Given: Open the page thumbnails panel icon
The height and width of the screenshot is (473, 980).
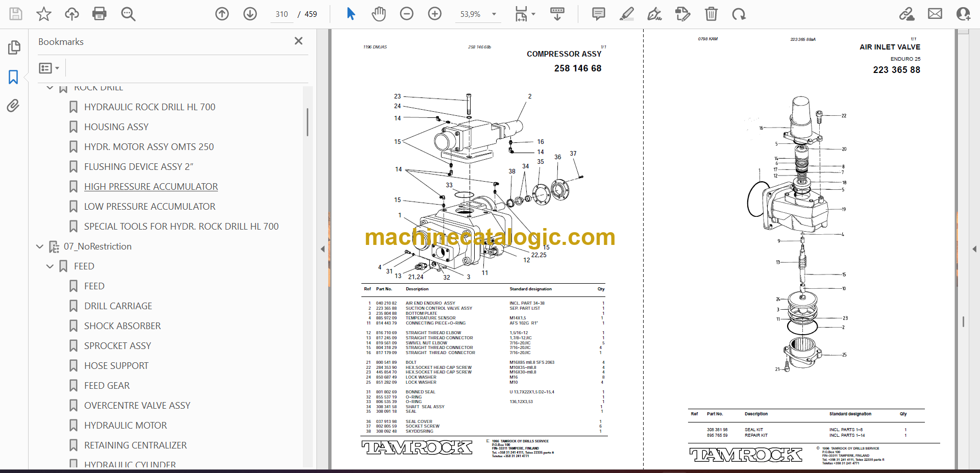Looking at the screenshot, I should [x=14, y=47].
